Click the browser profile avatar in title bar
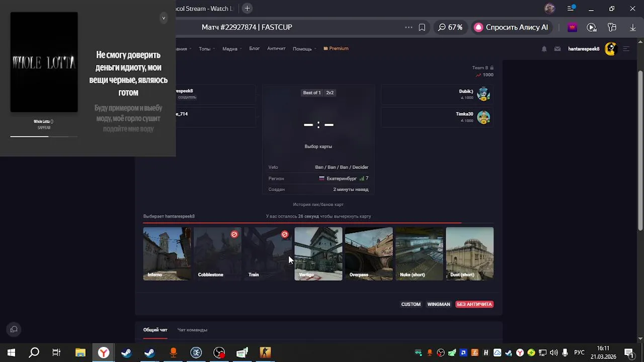 [549, 9]
